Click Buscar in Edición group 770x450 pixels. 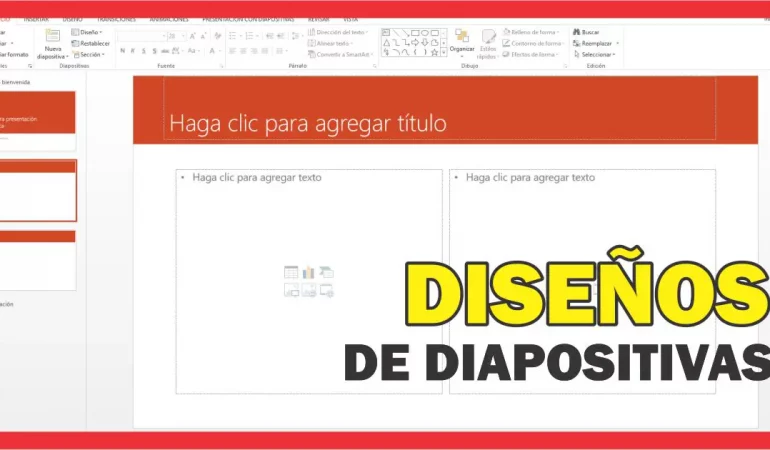[x=586, y=32]
